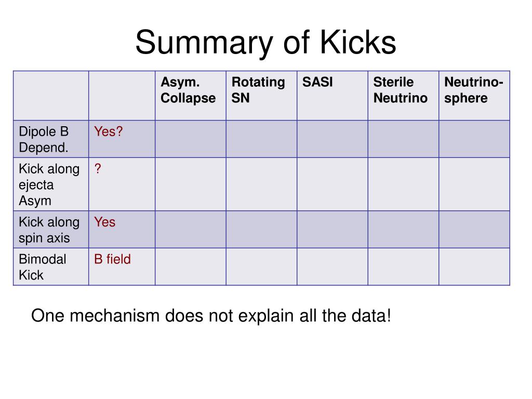Click empty Neutrino-sphere cell in spin axis row
532x399 pixels.
coord(474,229)
